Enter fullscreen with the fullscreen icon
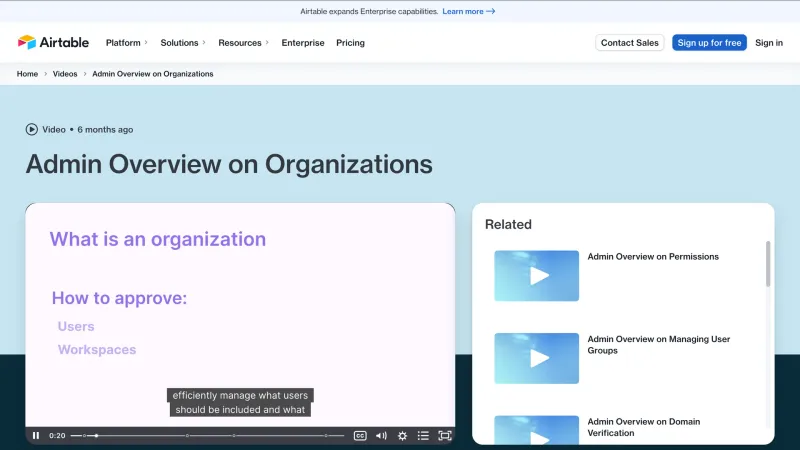Screen dimensions: 800x450 coord(445,435)
